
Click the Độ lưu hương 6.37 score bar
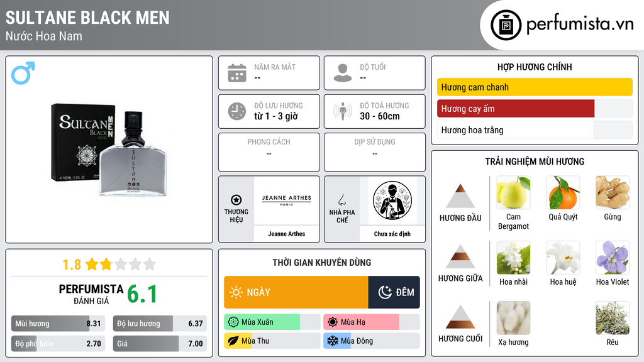click(x=160, y=324)
